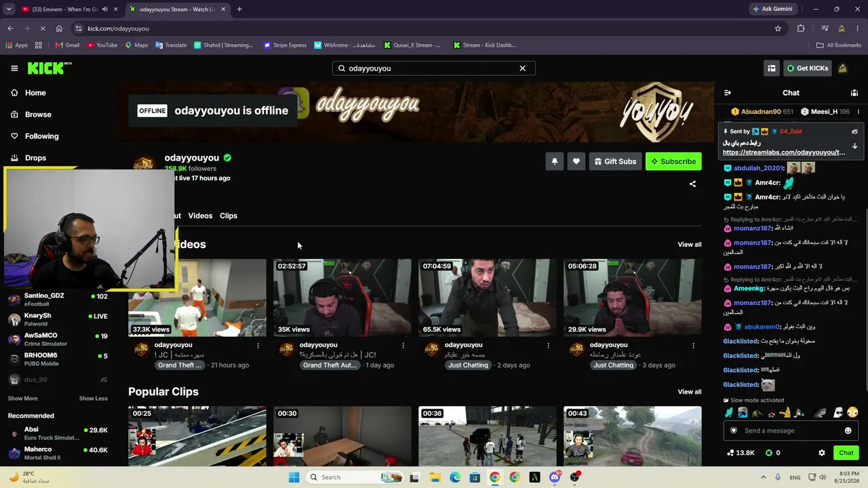The image size is (868, 488).
Task: Click the Get KICKs button
Action: pos(807,68)
